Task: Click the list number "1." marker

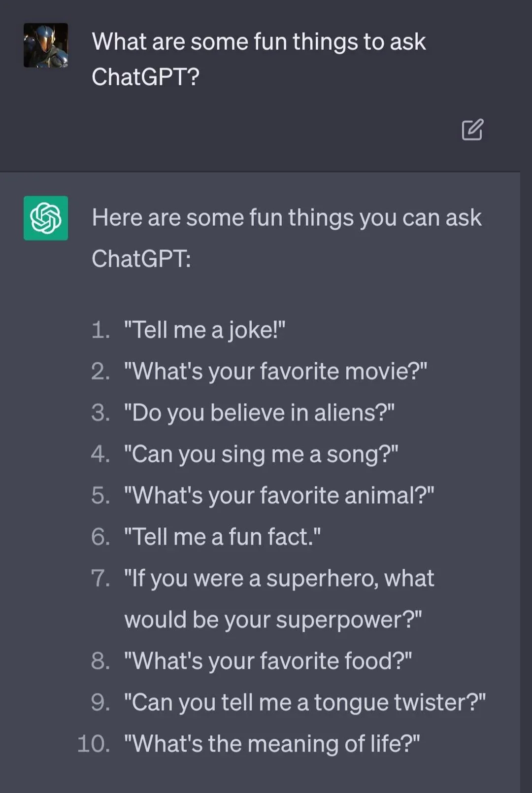Action: tap(100, 330)
